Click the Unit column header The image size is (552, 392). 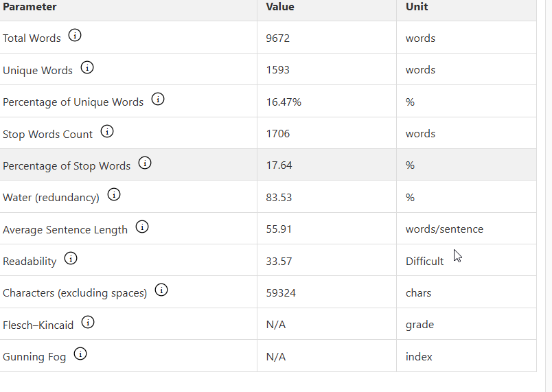417,7
